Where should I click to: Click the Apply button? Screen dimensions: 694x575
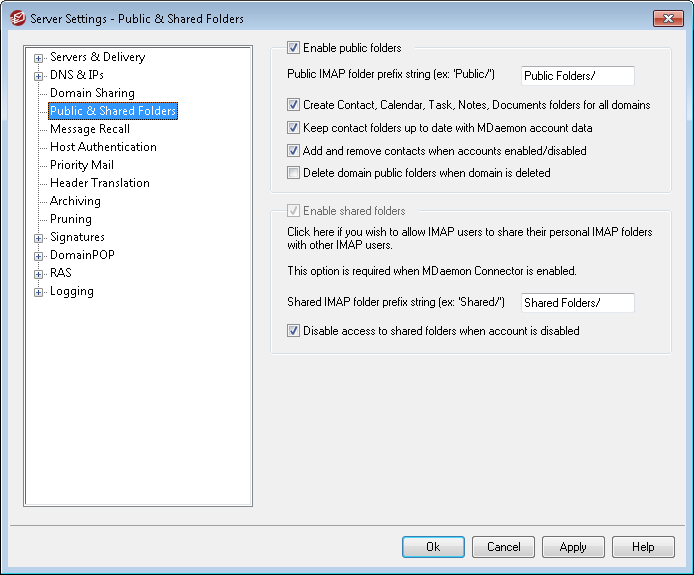(x=573, y=547)
